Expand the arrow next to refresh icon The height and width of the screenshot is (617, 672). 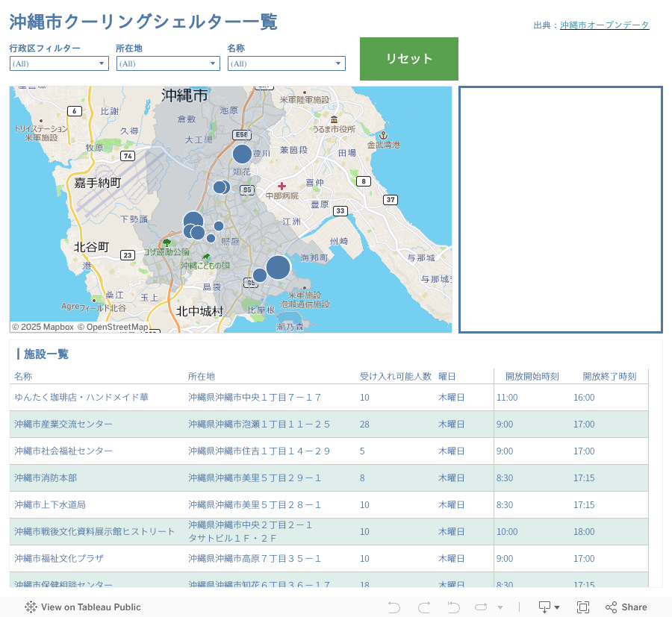[x=500, y=607]
